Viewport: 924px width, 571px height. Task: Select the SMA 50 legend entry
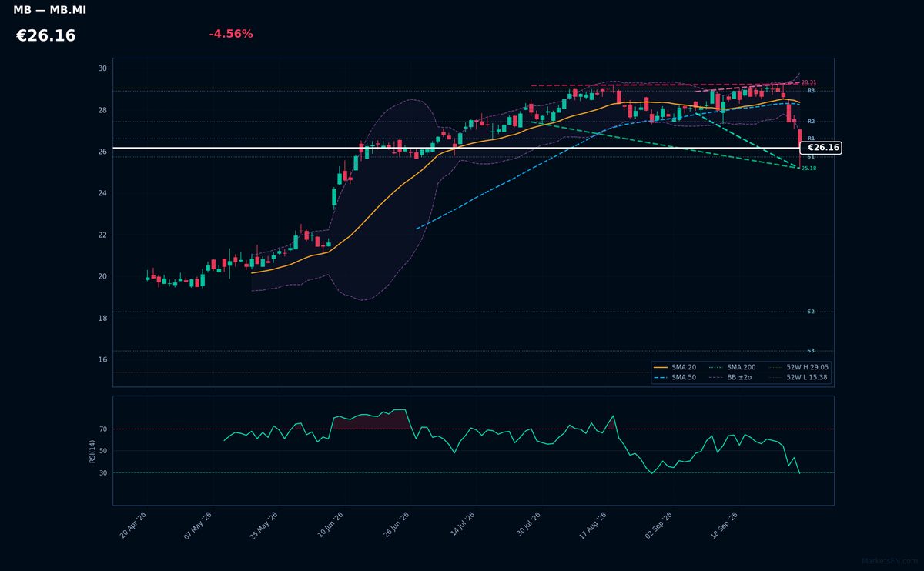tap(676, 378)
